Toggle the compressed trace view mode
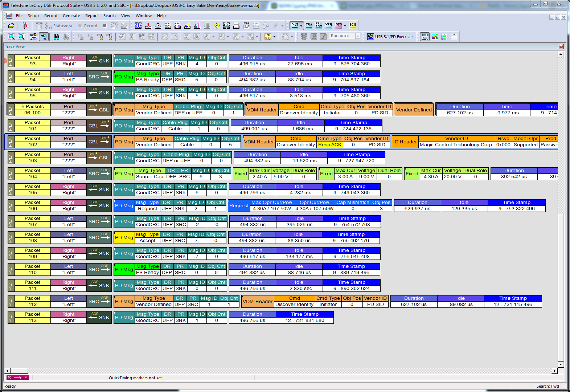 pyautogui.click(x=434, y=37)
